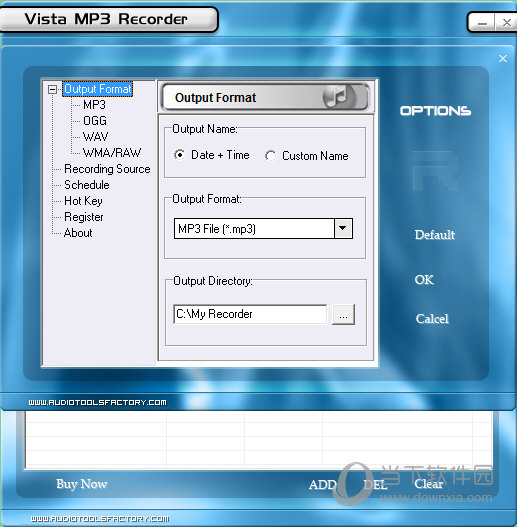The image size is (517, 527).
Task: Open the About page
Action: (x=78, y=233)
